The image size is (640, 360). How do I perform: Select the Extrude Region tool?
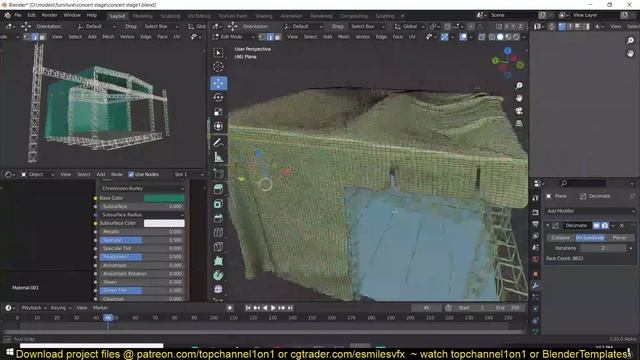[x=218, y=189]
